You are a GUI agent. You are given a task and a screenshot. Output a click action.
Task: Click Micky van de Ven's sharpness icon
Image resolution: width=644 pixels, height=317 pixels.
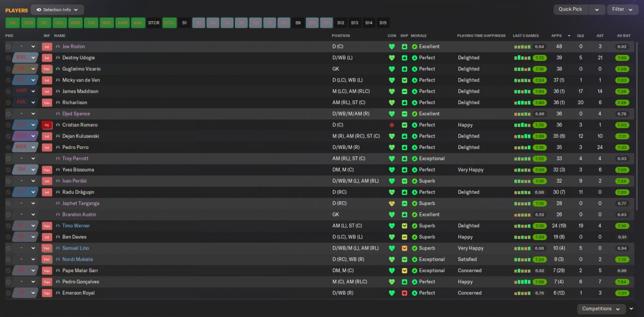click(x=405, y=80)
